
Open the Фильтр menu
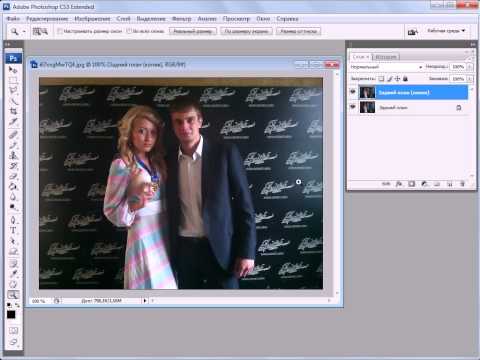[182, 19]
